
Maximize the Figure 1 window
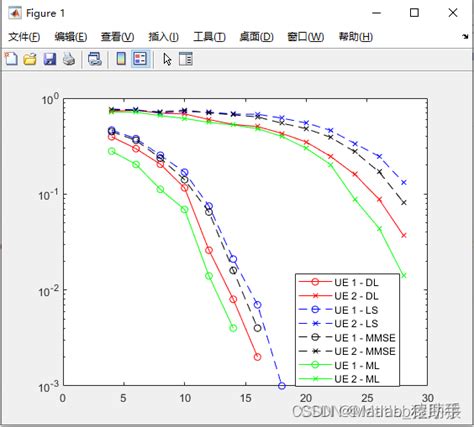[x=414, y=13]
